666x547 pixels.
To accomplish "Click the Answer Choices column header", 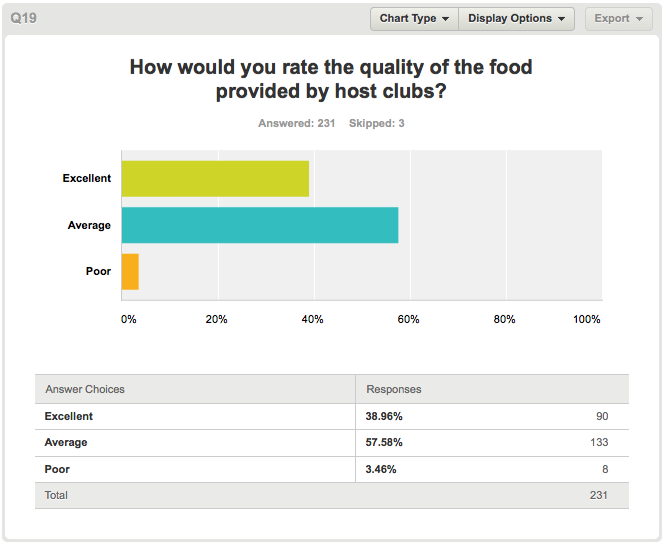I will [x=85, y=389].
